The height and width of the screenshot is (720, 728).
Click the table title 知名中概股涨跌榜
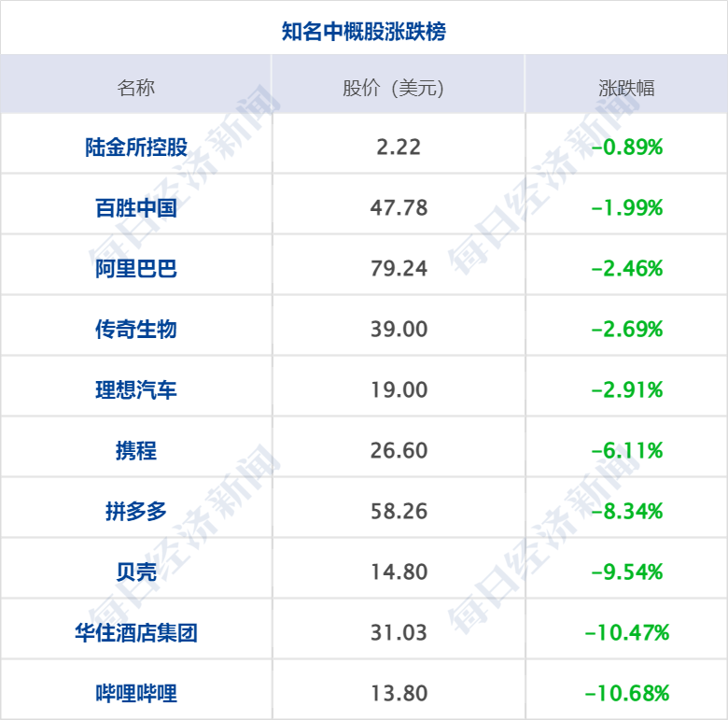pos(364,32)
